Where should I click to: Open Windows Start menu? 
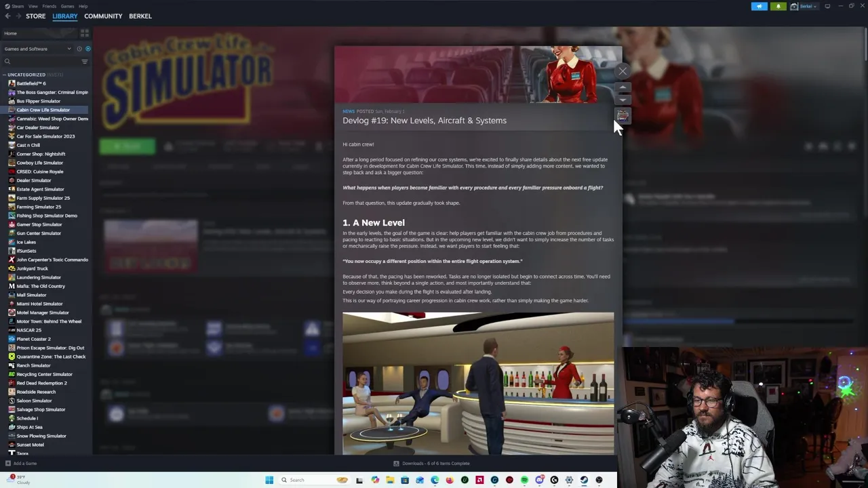[269, 480]
